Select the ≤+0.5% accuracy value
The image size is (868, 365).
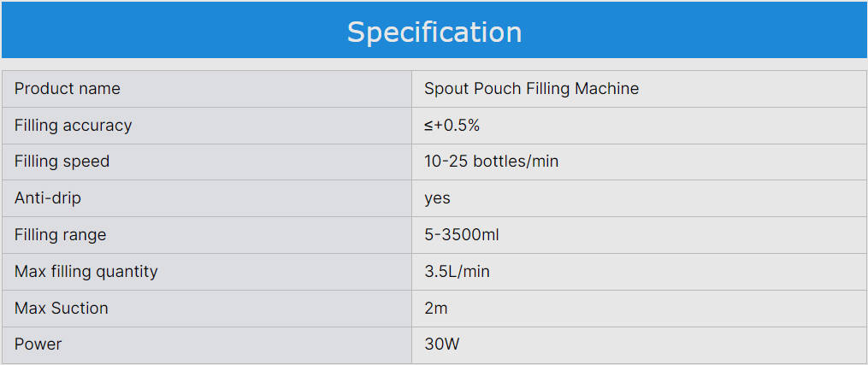click(x=452, y=126)
